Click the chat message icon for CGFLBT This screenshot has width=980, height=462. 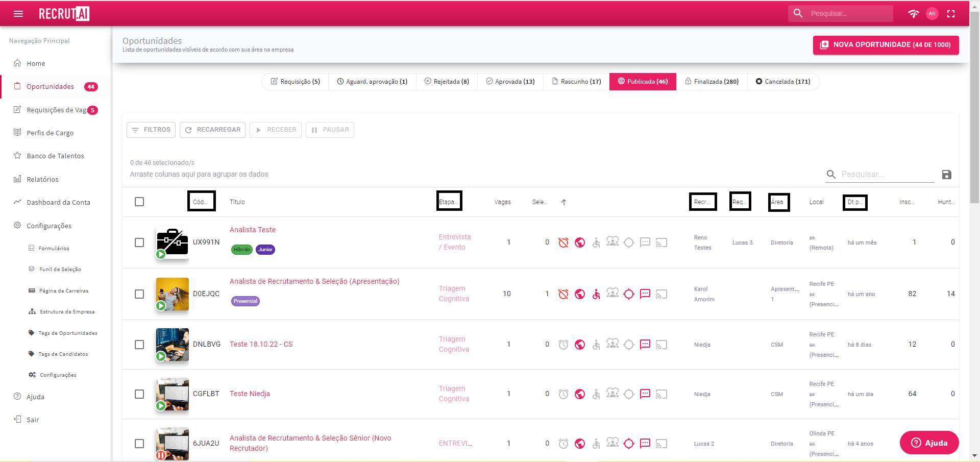click(645, 394)
